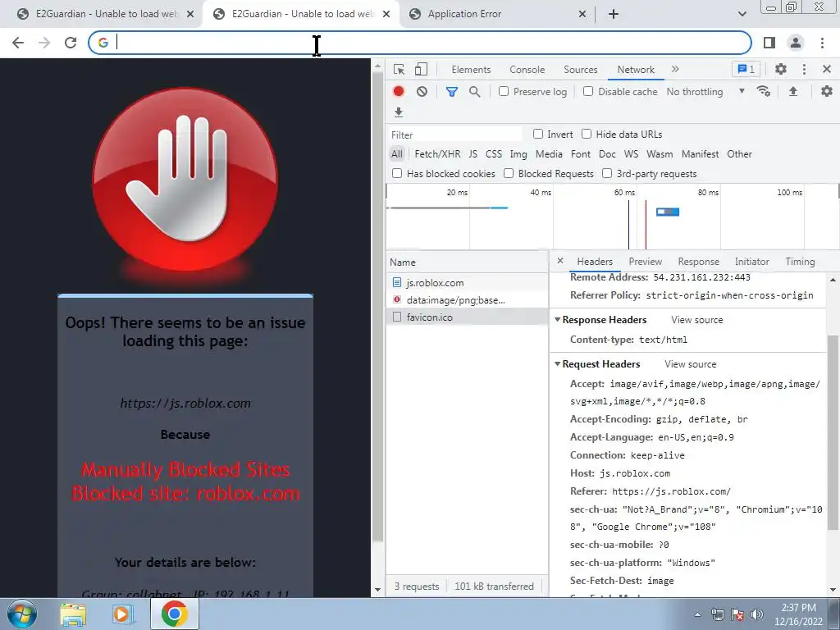Viewport: 840px width, 630px height.
Task: Open network search magnifier icon
Action: click(x=475, y=92)
